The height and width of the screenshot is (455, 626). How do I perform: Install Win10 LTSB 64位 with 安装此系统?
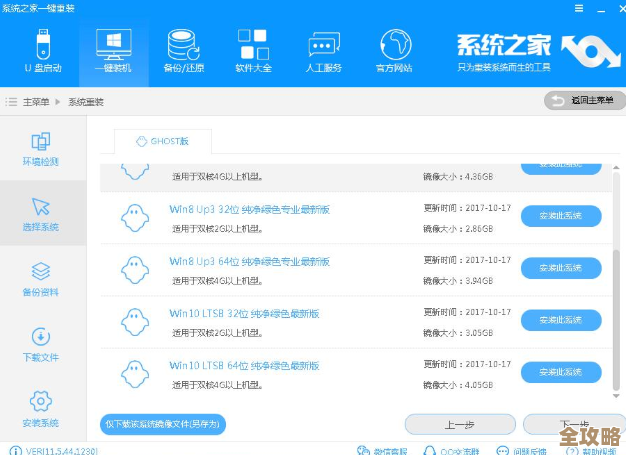[561, 372]
